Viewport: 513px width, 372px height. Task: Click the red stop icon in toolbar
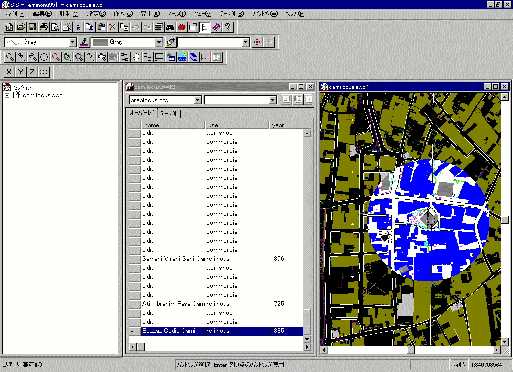(182, 27)
